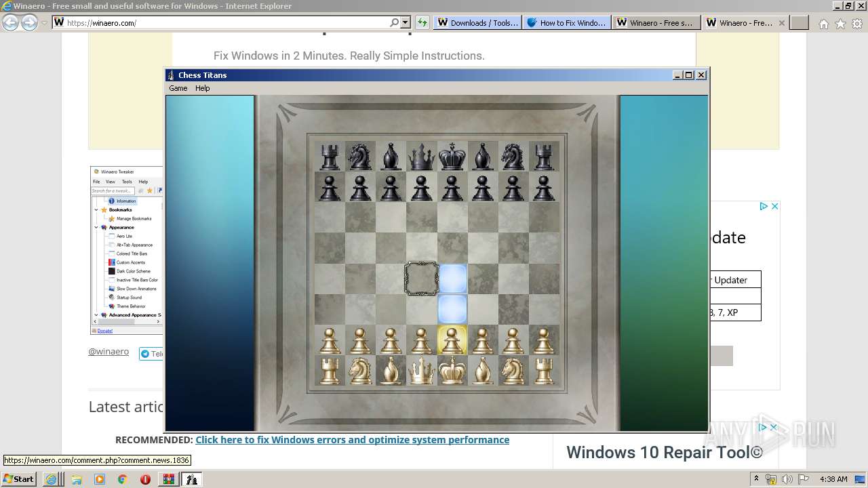The width and height of the screenshot is (868, 488).
Task: Click the Chess Titans taskbar button
Action: pos(192,479)
